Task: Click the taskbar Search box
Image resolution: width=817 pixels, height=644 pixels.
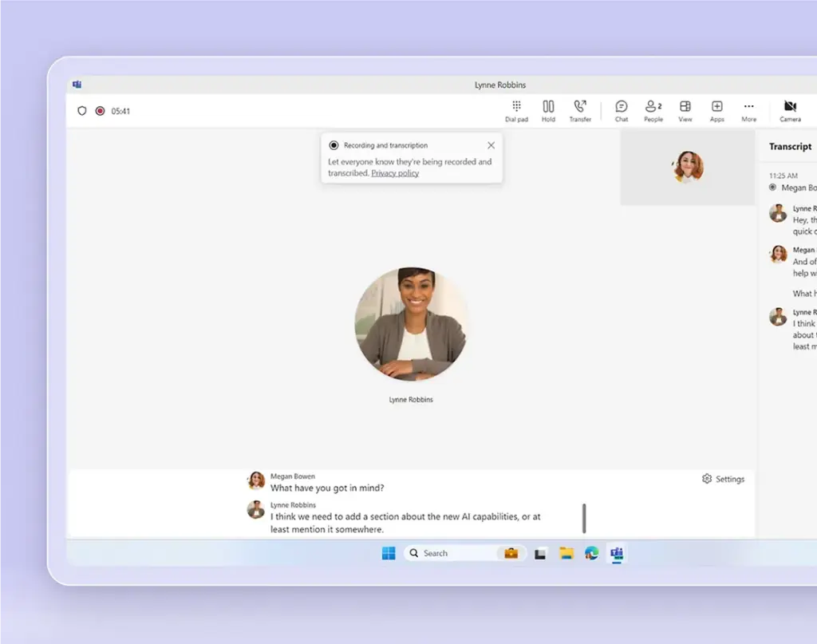Action: [465, 553]
